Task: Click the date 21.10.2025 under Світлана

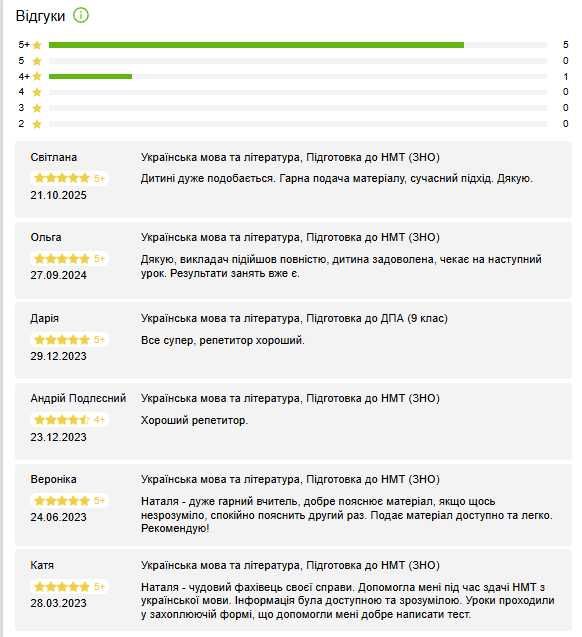Action: [58, 195]
